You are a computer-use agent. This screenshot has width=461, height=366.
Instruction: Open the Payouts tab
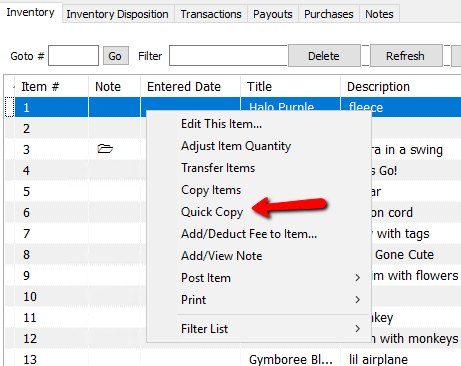pyautogui.click(x=273, y=14)
